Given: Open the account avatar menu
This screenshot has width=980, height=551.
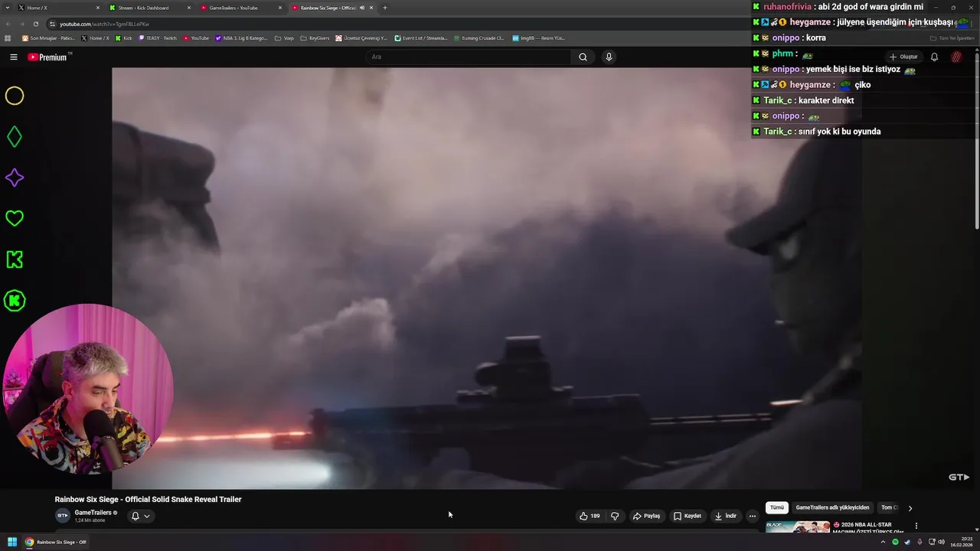Looking at the screenshot, I should 956,57.
